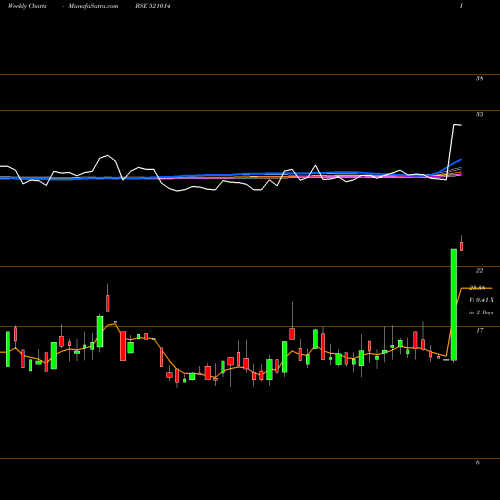The image size is (500, 500).
Task: Click the "Weekly Charts" title text
Action: (27, 6)
